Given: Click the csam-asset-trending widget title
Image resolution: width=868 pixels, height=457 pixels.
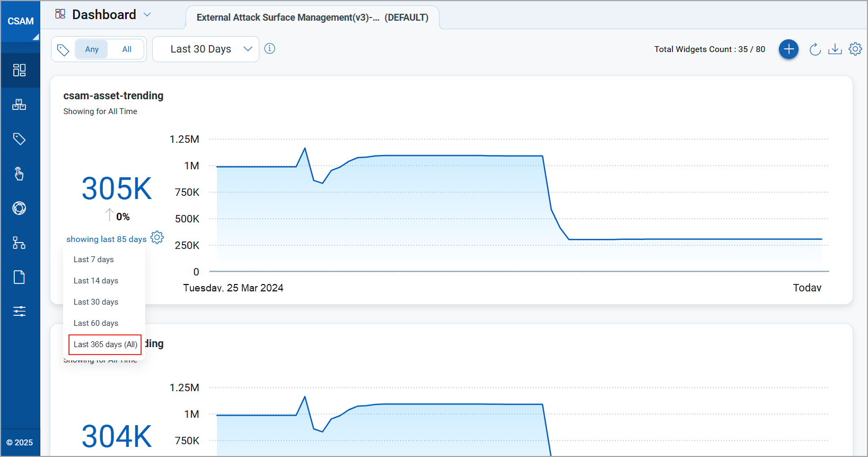Looking at the screenshot, I should [x=113, y=96].
